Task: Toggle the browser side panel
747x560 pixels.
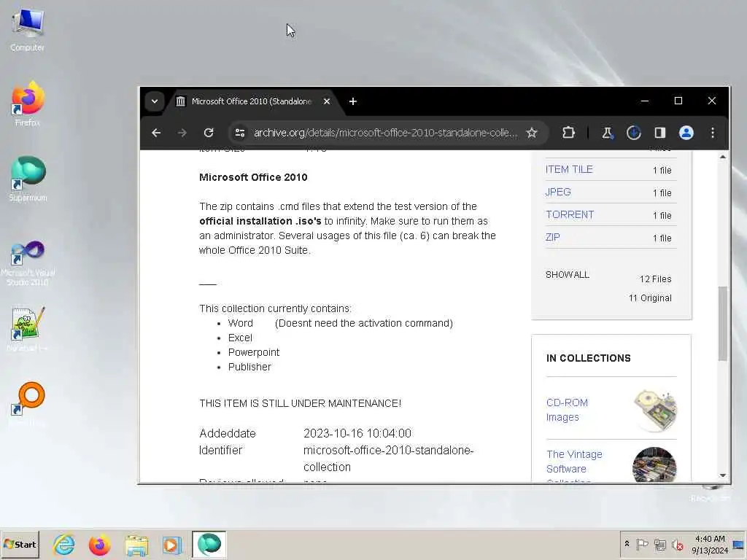Action: coord(659,133)
